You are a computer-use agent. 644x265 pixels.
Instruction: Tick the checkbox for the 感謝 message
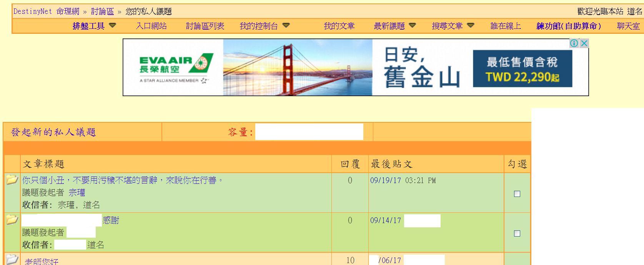click(517, 233)
